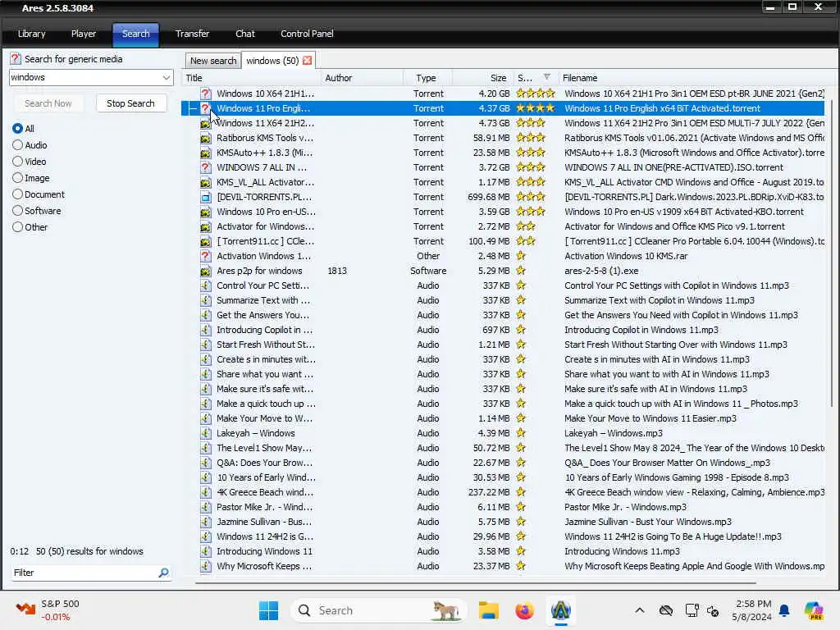Select the Other radio button
The height and width of the screenshot is (630, 840).
(18, 227)
